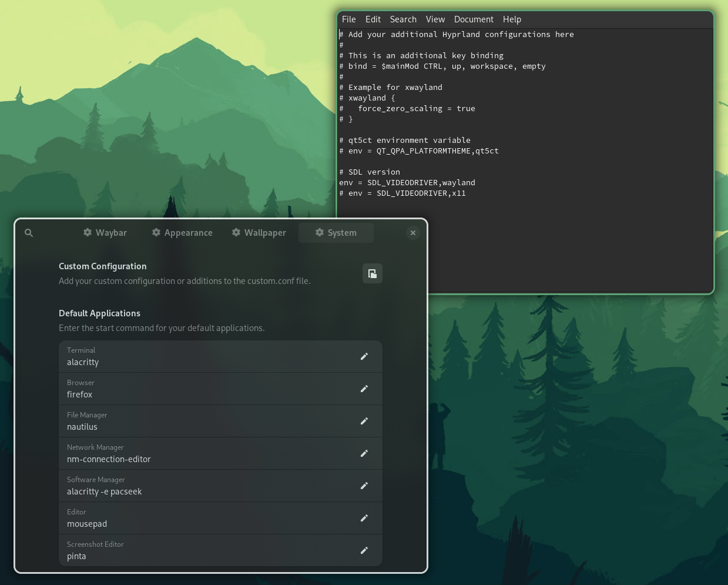Open the Appearance tab
This screenshot has width=728, height=585.
pyautogui.click(x=182, y=233)
